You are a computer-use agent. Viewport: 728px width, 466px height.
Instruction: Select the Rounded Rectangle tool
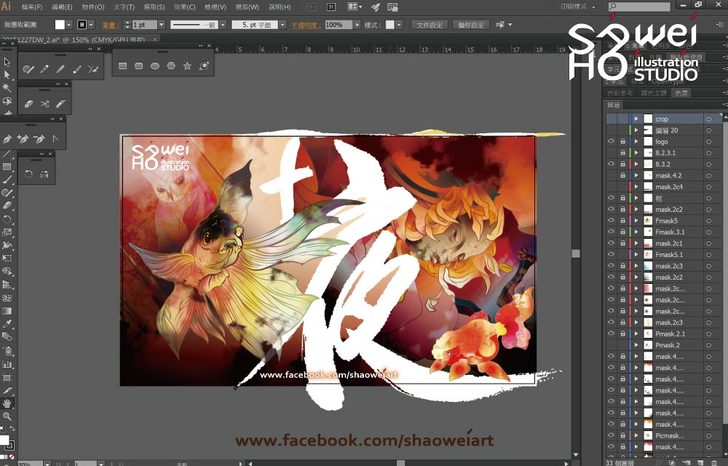138,66
